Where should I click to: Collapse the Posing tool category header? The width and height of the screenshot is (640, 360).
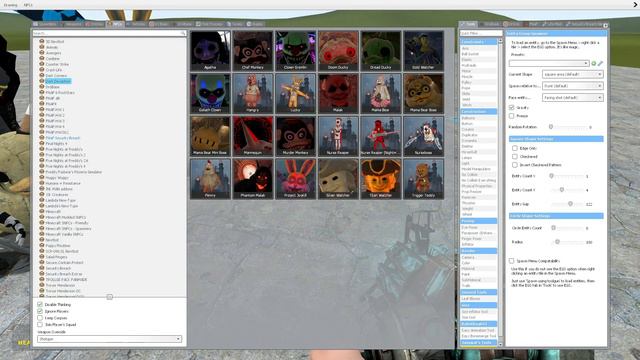478,221
